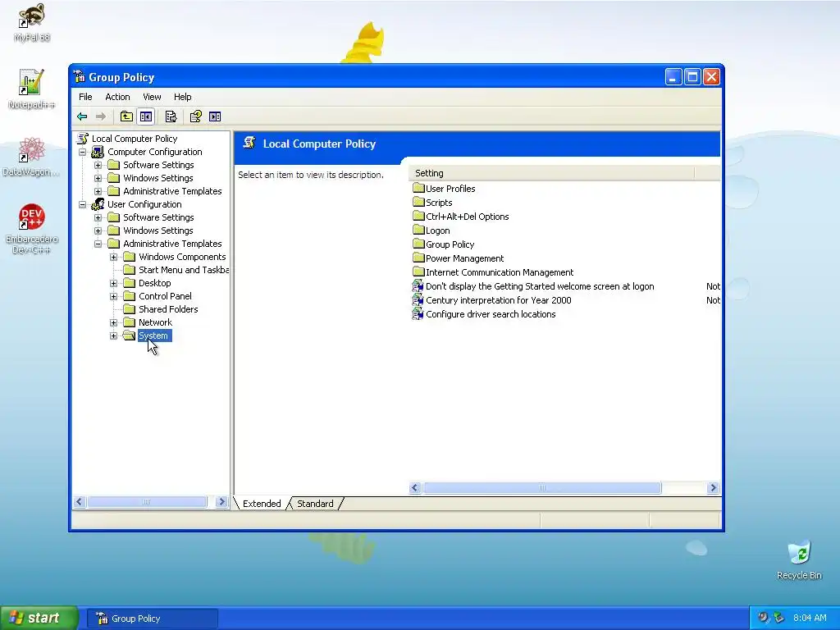Open the Ctrl+Alt+Del Options folder
Screen dimensions: 840x630
[x=461, y=217]
